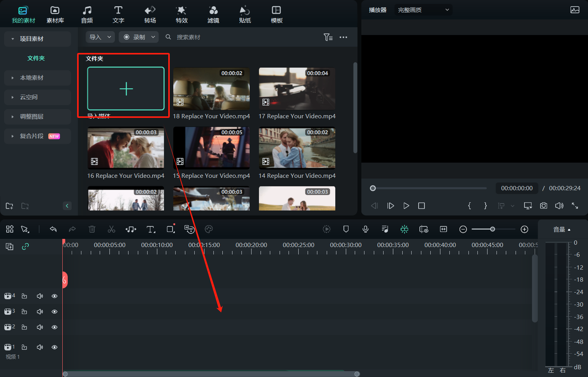Viewport: 588px width, 377px height.
Task: Select the 16 Replace Your Video.mp4 thumbnail
Action: (126, 148)
